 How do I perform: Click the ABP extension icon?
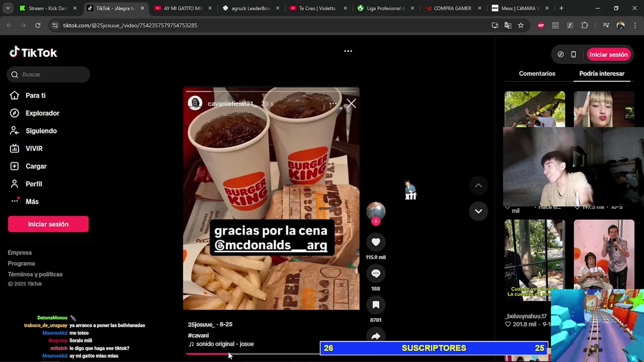(x=541, y=25)
